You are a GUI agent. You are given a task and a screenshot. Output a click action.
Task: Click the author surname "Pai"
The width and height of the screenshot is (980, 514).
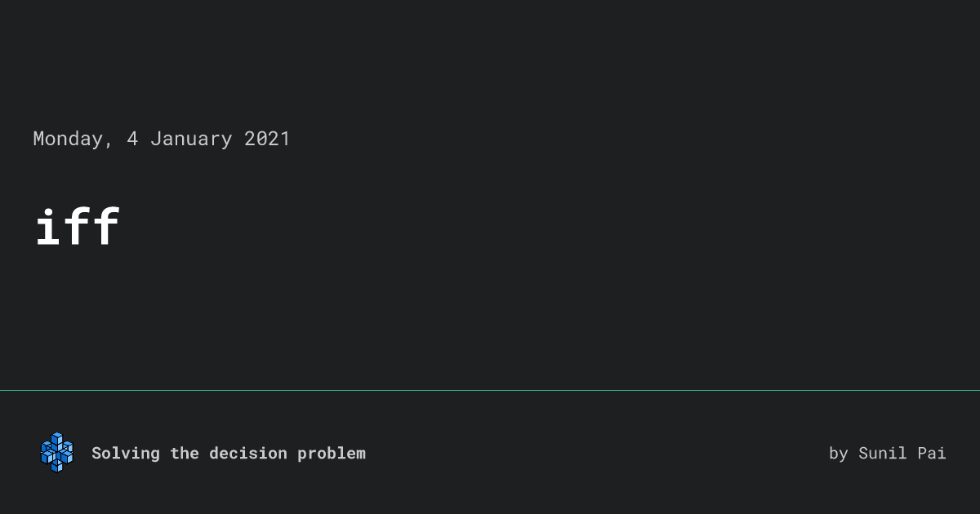[x=932, y=454]
